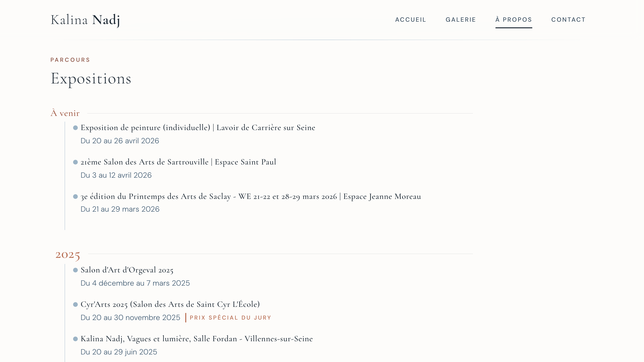Click bullet beside Printemps des Arts de Saclay
Screen dimensions: 644x362
75,197
